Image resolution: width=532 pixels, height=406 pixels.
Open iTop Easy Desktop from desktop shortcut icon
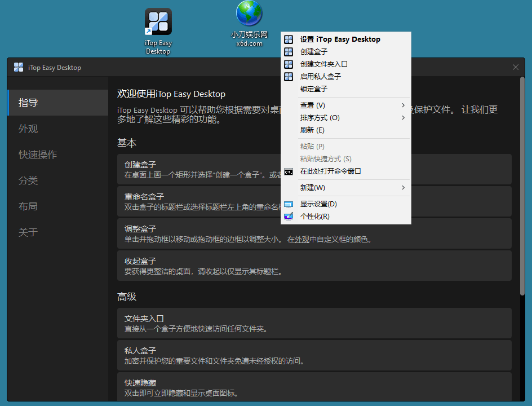click(x=158, y=21)
